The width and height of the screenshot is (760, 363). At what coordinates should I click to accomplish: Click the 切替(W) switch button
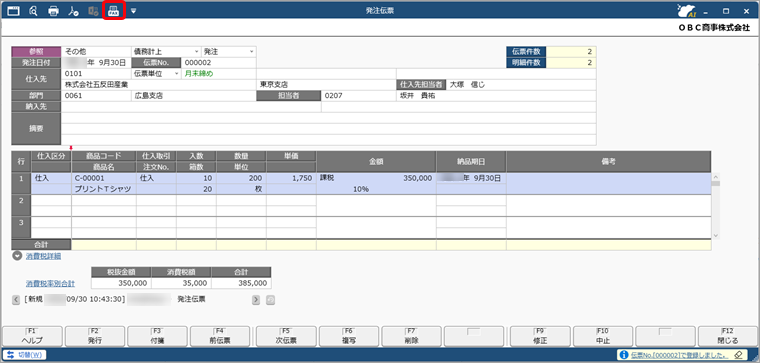coord(24,355)
